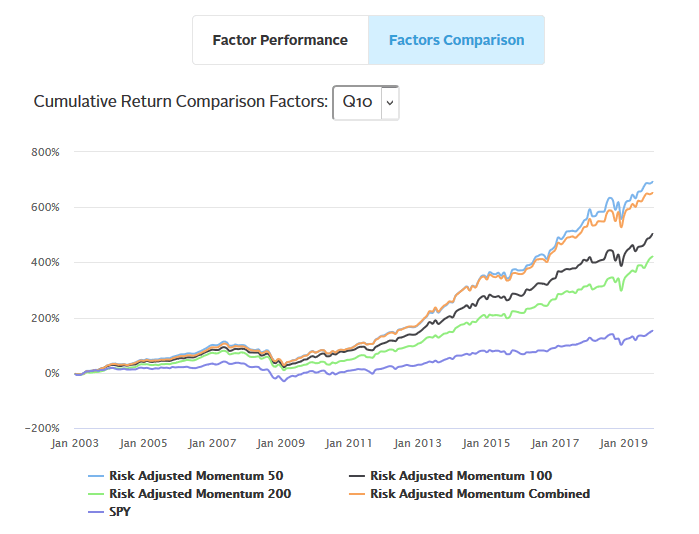Click orange legend marker for Momentum Combined
Viewport: 699px width, 534px height.
point(357,493)
